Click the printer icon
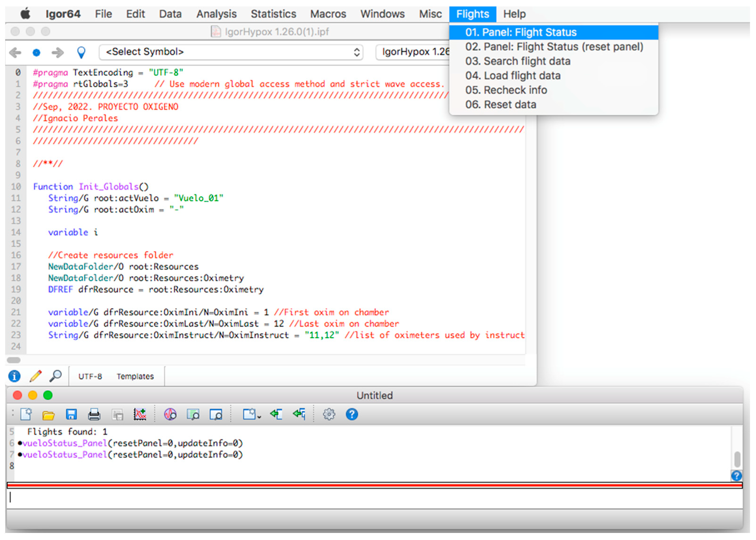This screenshot has height=540, width=756. click(x=94, y=415)
